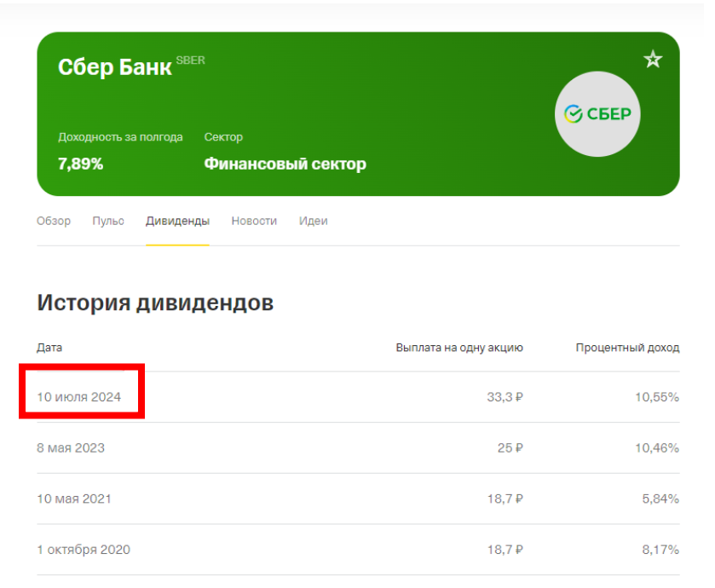Viewport: 715px width, 588px height.
Task: Go to the Идеи tab
Action: coord(314,221)
